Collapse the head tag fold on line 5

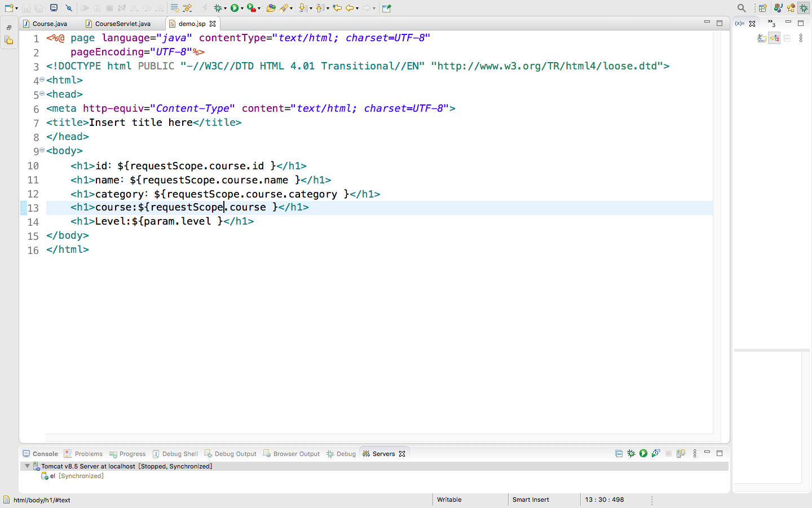[42, 94]
